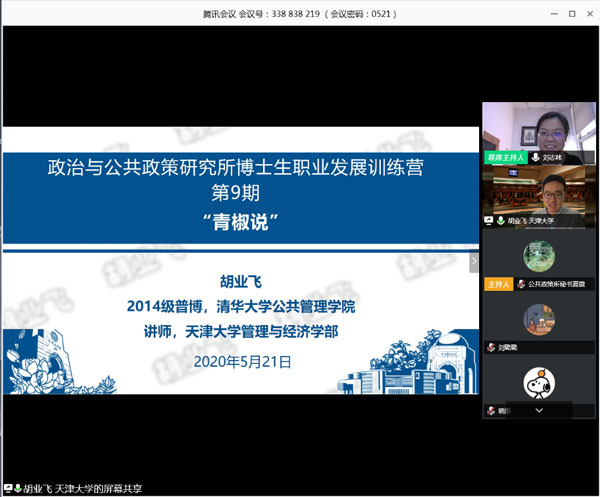Click the microphone icon beside 刘志林
This screenshot has width=600, height=497.
536,157
